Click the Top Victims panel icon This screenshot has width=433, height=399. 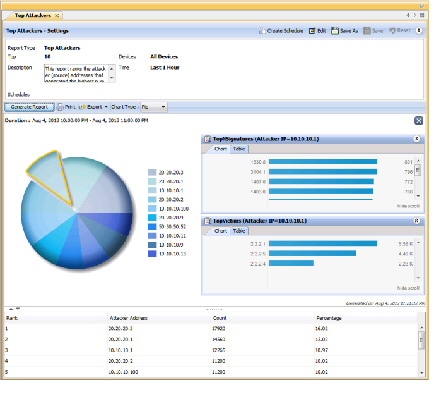[207, 221]
